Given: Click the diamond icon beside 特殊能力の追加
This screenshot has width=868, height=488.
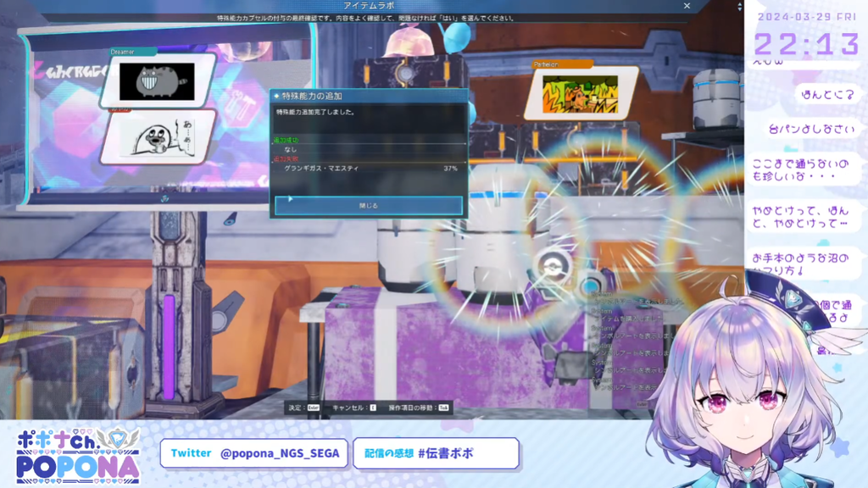Looking at the screenshot, I should click(277, 97).
